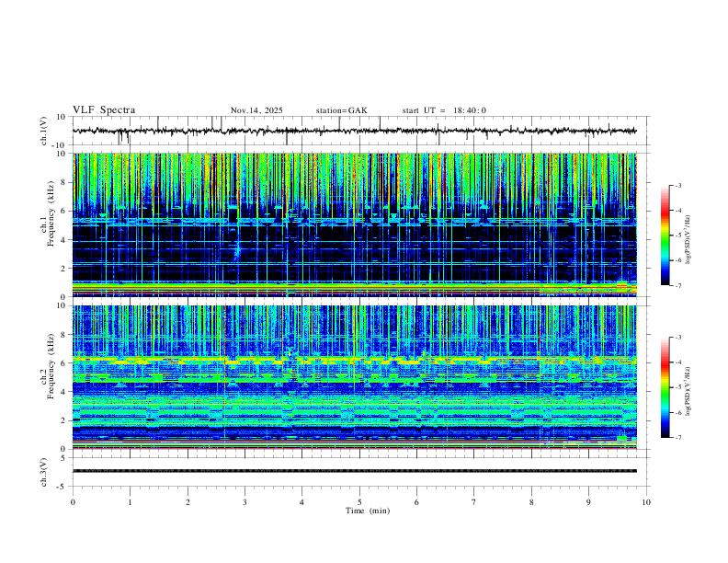The width and height of the screenshot is (728, 563).
Task: Click time axis tick label "9"
Action: pos(588,502)
